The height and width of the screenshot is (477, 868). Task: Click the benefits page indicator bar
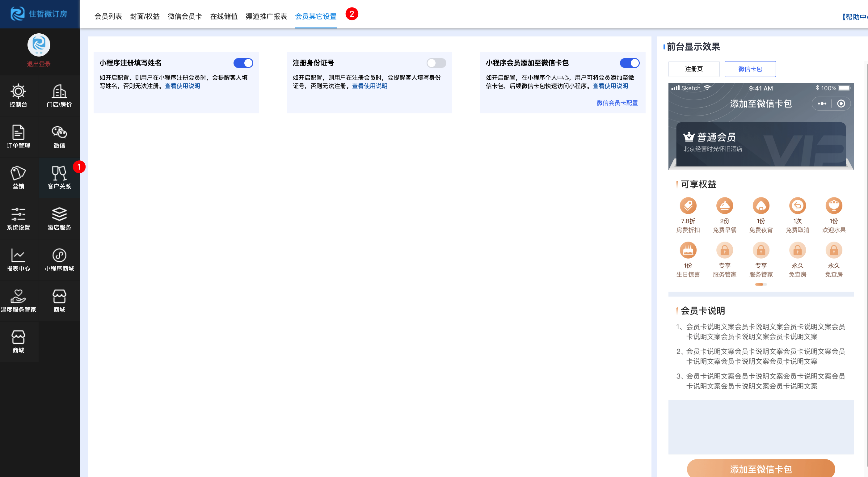[761, 284]
